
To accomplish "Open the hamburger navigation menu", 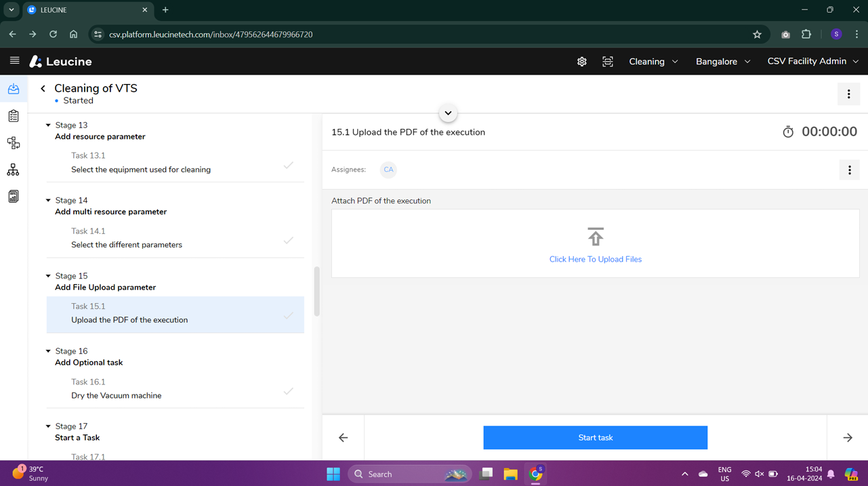I will pos(14,61).
